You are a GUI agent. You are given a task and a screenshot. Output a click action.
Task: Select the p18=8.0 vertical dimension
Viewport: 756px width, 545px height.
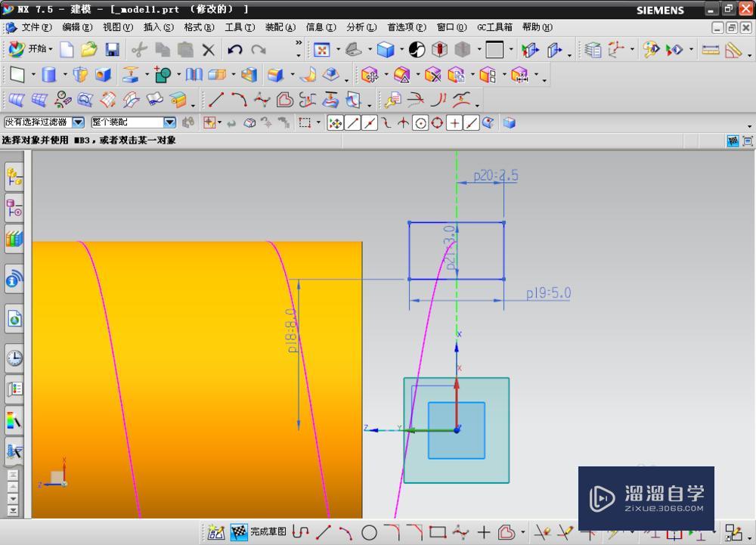292,330
